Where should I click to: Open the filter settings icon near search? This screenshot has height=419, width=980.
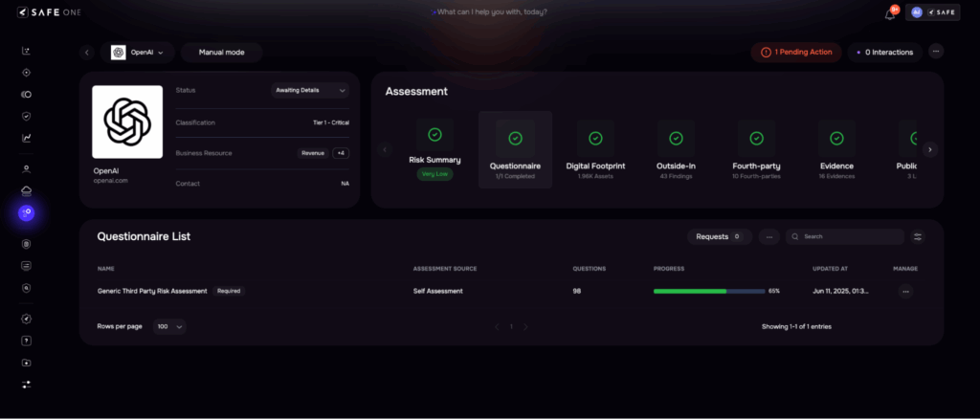[918, 236]
